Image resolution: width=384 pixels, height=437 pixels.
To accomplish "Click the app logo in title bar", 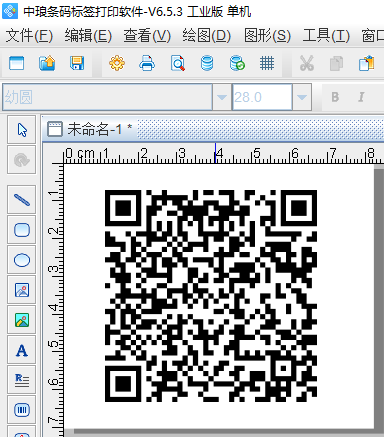I will point(10,11).
